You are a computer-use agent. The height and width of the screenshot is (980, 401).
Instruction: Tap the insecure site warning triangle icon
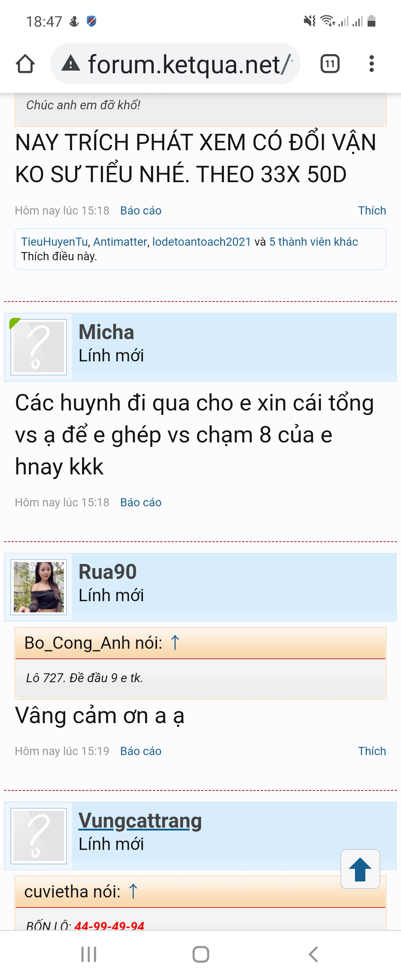coord(71,63)
